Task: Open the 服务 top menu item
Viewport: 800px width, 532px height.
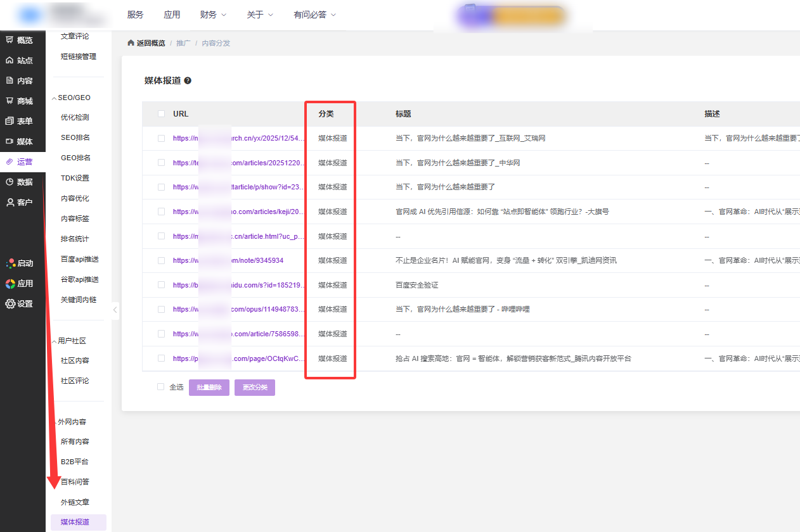Action: [x=135, y=15]
